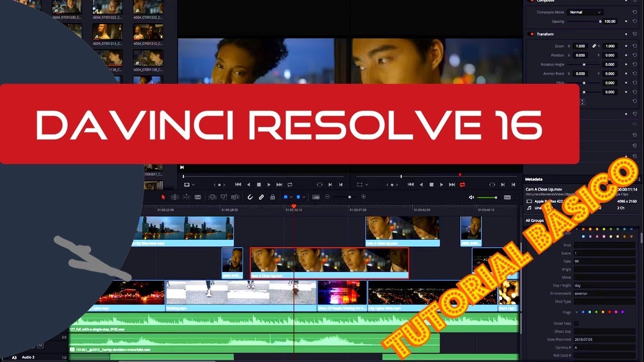Click the Day / Night field reading 'day'
Image resolution: width=644 pixels, height=362 pixels.
[x=604, y=286]
